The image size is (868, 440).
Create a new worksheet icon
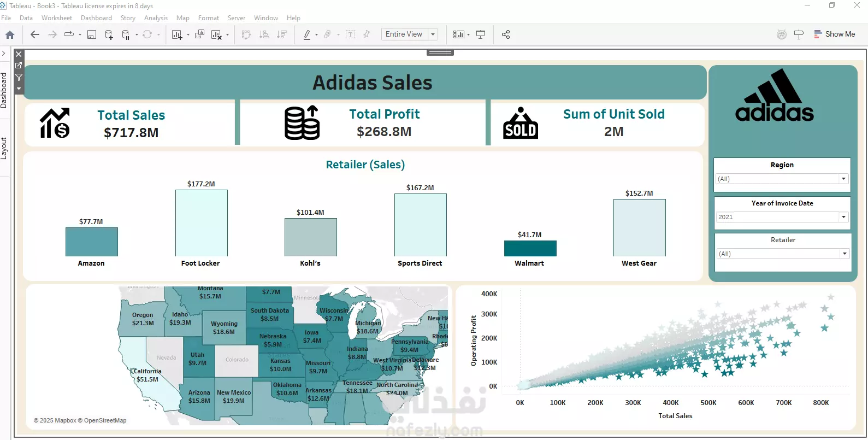[177, 34]
